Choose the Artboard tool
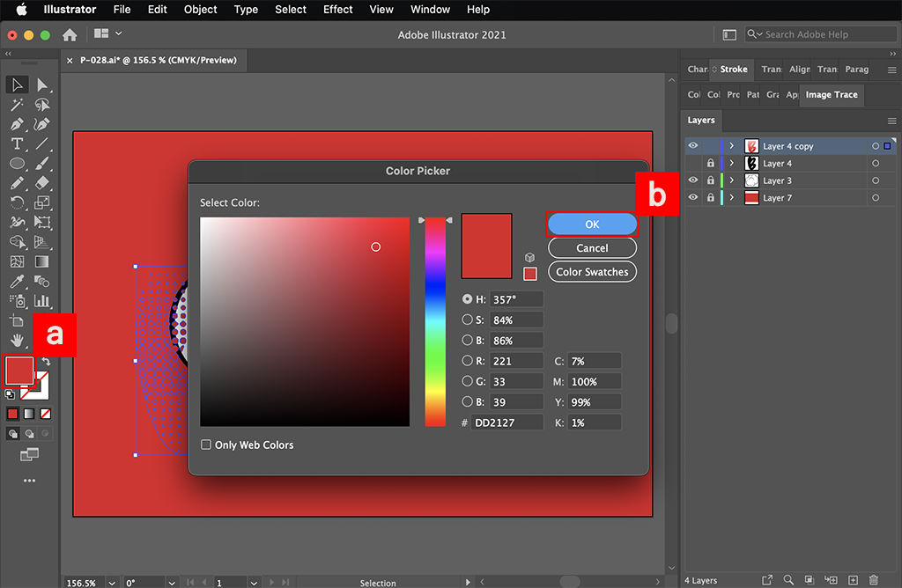902x588 pixels. (17, 320)
